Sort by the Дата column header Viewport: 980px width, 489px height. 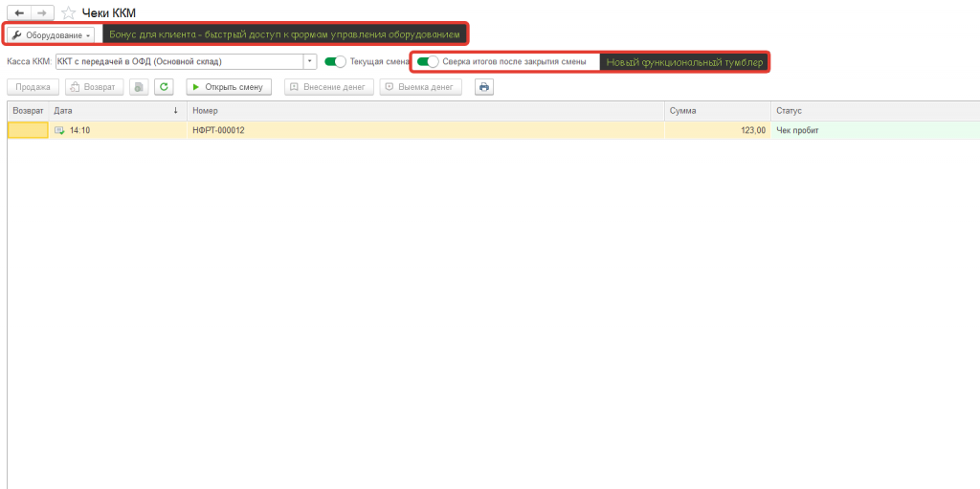tap(118, 111)
